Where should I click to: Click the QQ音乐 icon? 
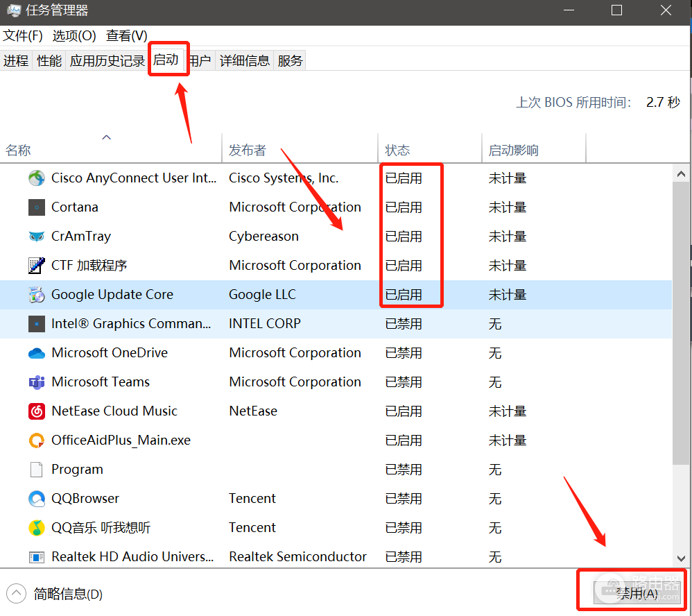(37, 528)
